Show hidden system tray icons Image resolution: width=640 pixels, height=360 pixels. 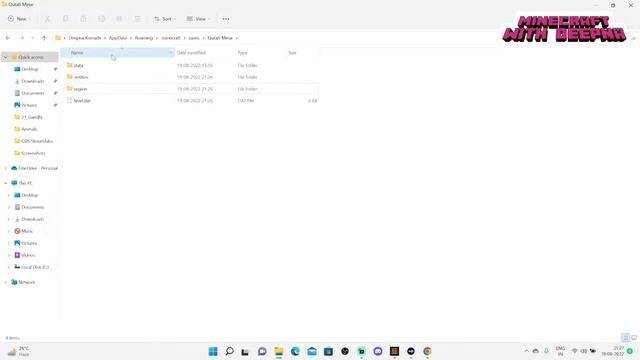click(527, 351)
